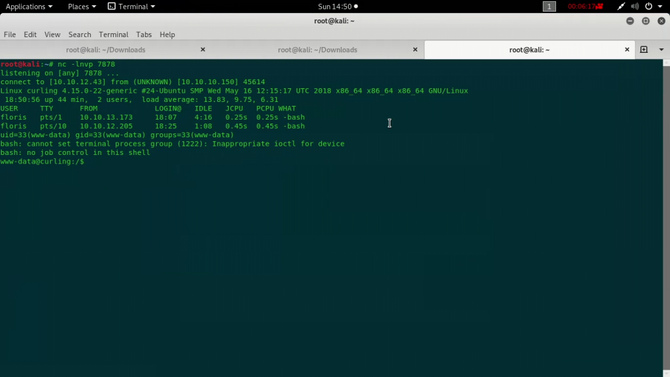Close the root@kali: ~ tab
This screenshot has width=670, height=377.
(x=627, y=50)
